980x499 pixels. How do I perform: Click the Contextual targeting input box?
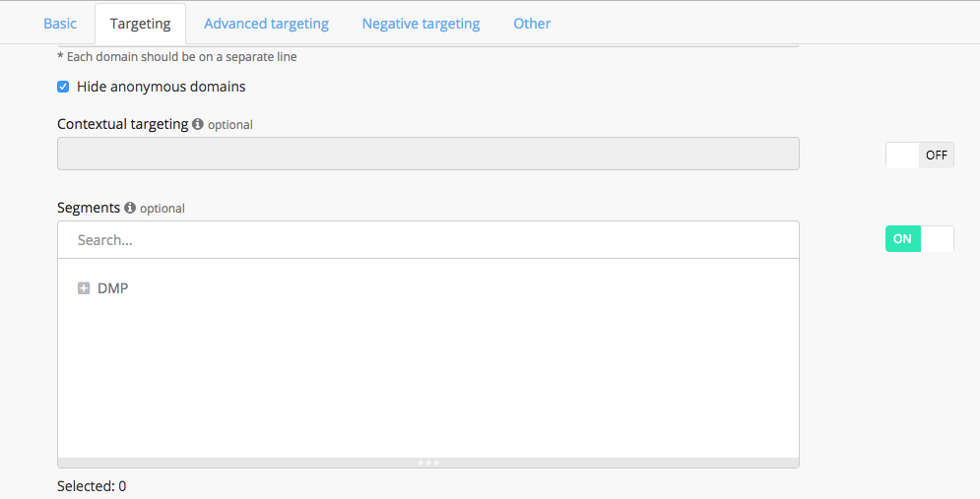pyautogui.click(x=428, y=154)
